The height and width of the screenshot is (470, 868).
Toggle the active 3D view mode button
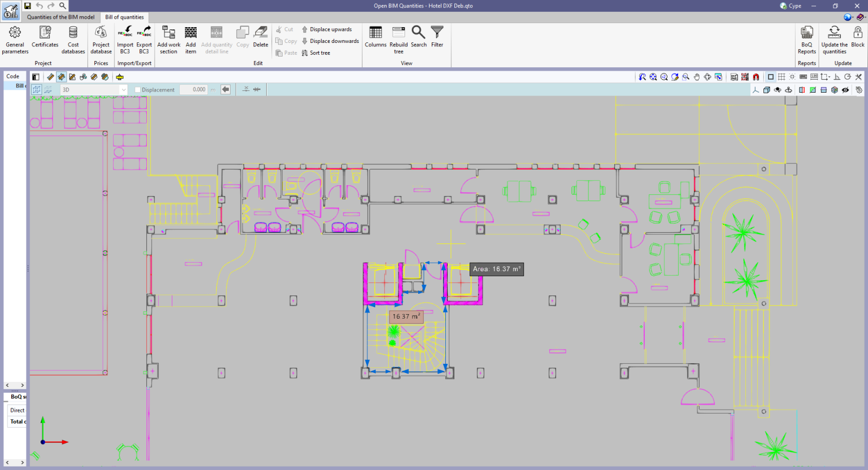(x=37, y=89)
